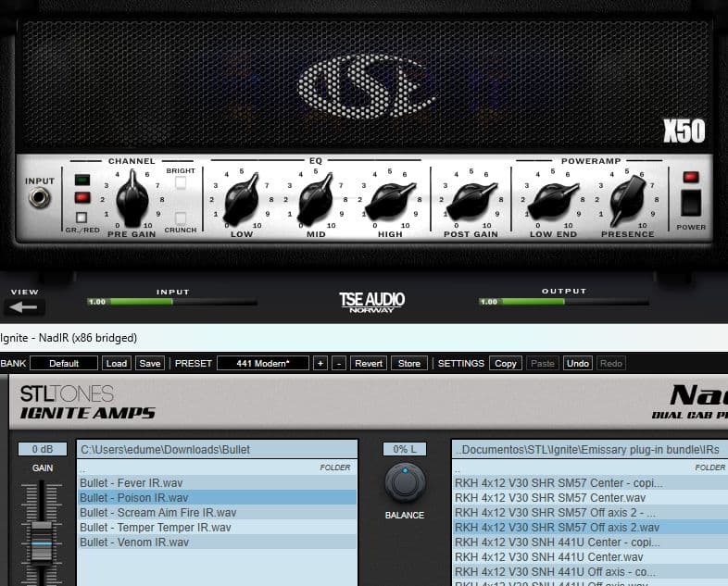The image size is (728, 586).
Task: Click the Revert preset button
Action: (369, 363)
